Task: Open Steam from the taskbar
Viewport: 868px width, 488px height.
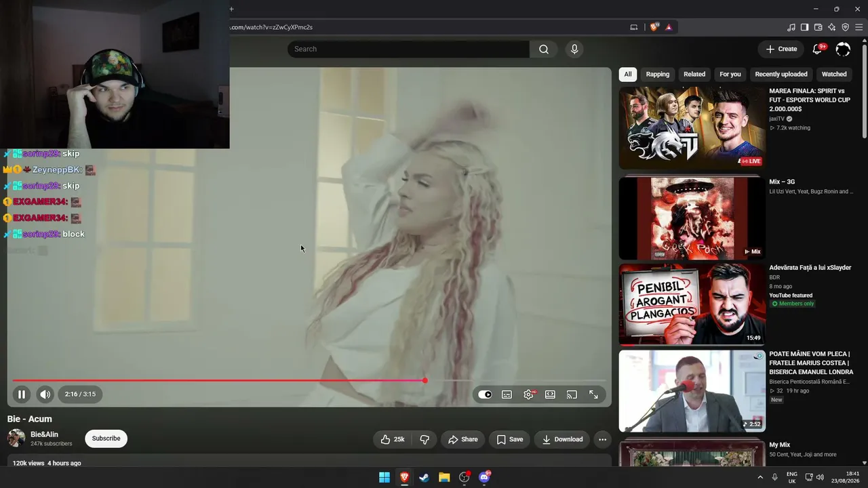Action: tap(425, 477)
